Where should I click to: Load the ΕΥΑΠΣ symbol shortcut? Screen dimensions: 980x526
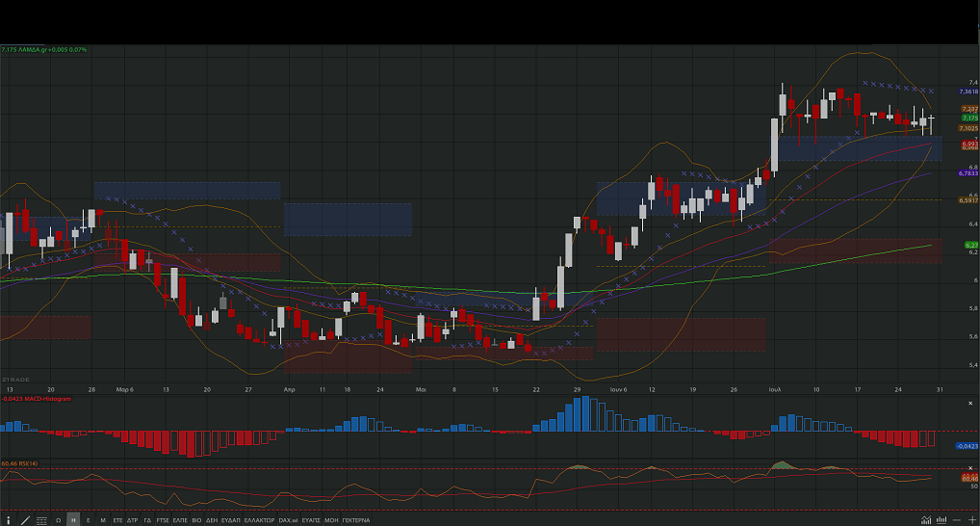(x=311, y=520)
